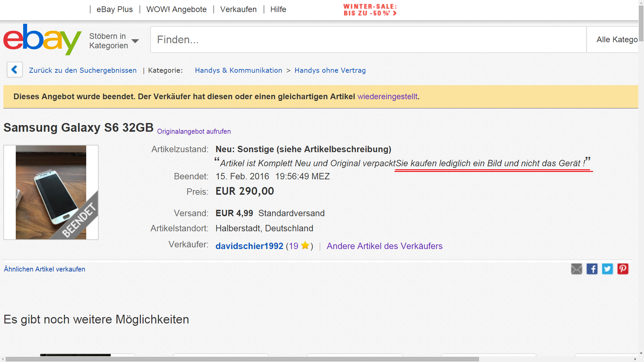Open the Samsung Galaxy S6 thumbnail image
The height and width of the screenshot is (362, 644).
click(x=51, y=192)
